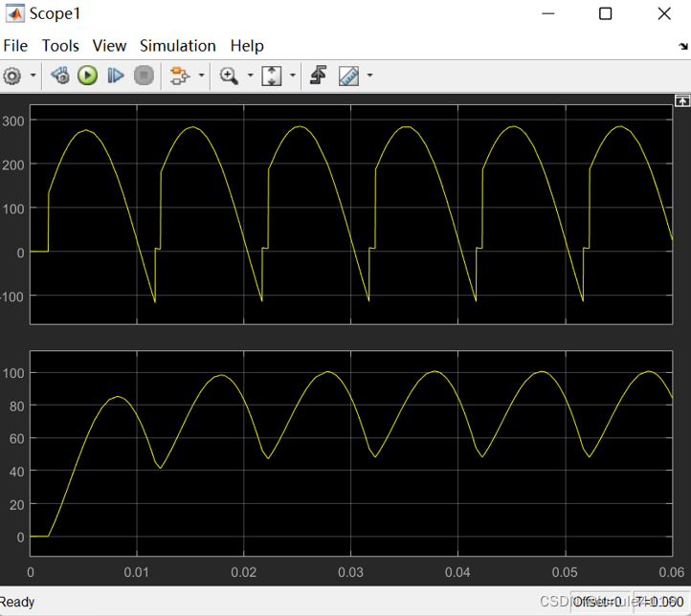Click the Offset=0 status field
Image resolution: width=691 pixels, height=616 pixels.
click(x=601, y=602)
